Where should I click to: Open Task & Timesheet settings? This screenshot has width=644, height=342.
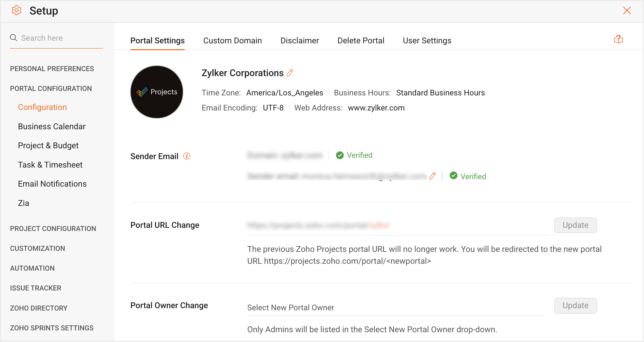pos(50,165)
